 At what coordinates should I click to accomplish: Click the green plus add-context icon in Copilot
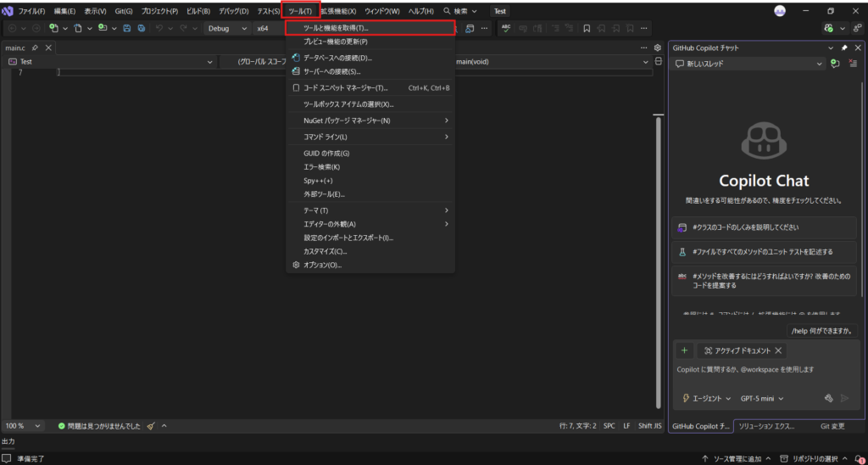pos(684,350)
